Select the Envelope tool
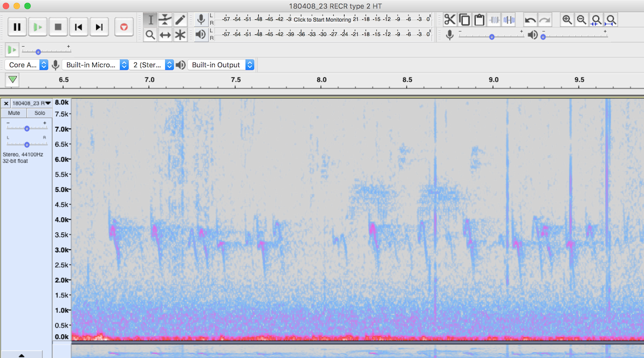644x358 pixels. 165,20
